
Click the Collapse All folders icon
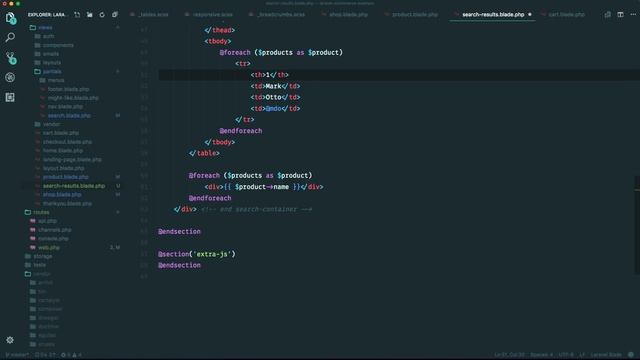pyautogui.click(x=115, y=15)
